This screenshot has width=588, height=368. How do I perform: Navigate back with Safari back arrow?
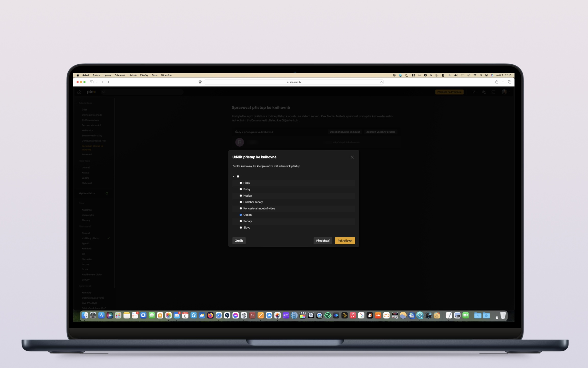[x=102, y=82]
